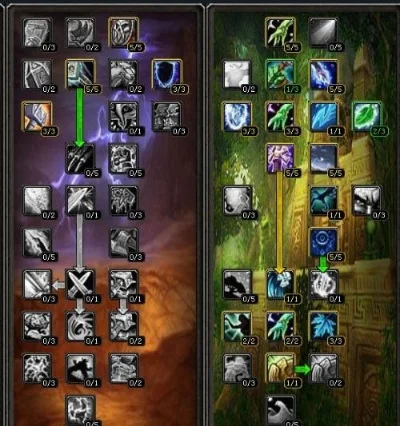Screen dimensions: 400x426
Task: Click the greyed light-beam talent showing 0/5
Action: pyautogui.click(x=323, y=32)
